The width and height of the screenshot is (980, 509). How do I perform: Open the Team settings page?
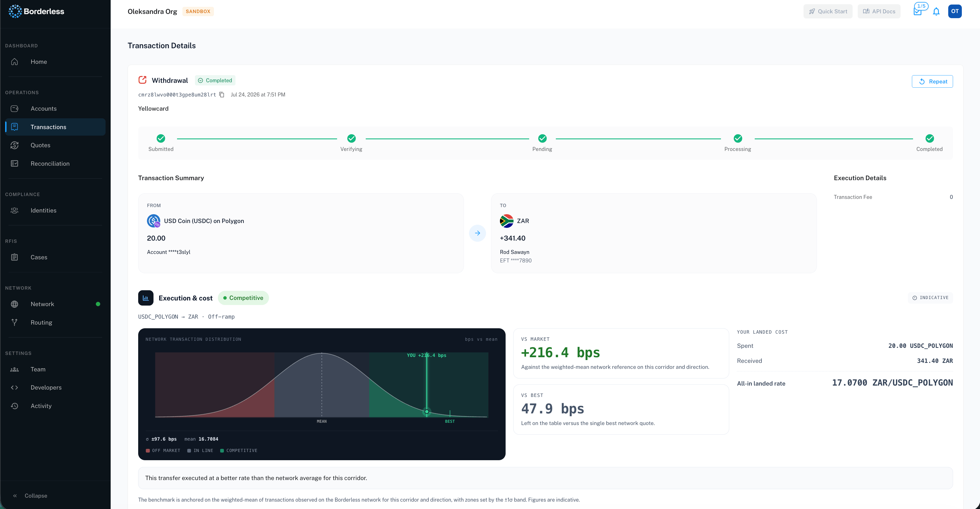[55, 369]
